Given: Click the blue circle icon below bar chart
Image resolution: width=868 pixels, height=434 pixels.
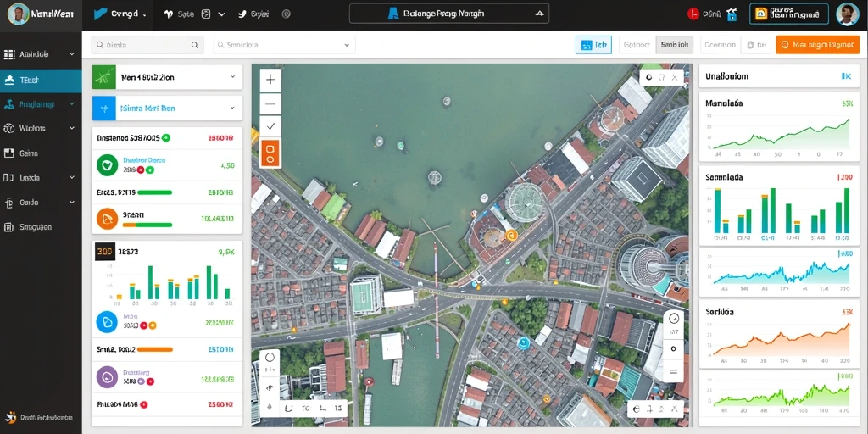Looking at the screenshot, I should (107, 322).
